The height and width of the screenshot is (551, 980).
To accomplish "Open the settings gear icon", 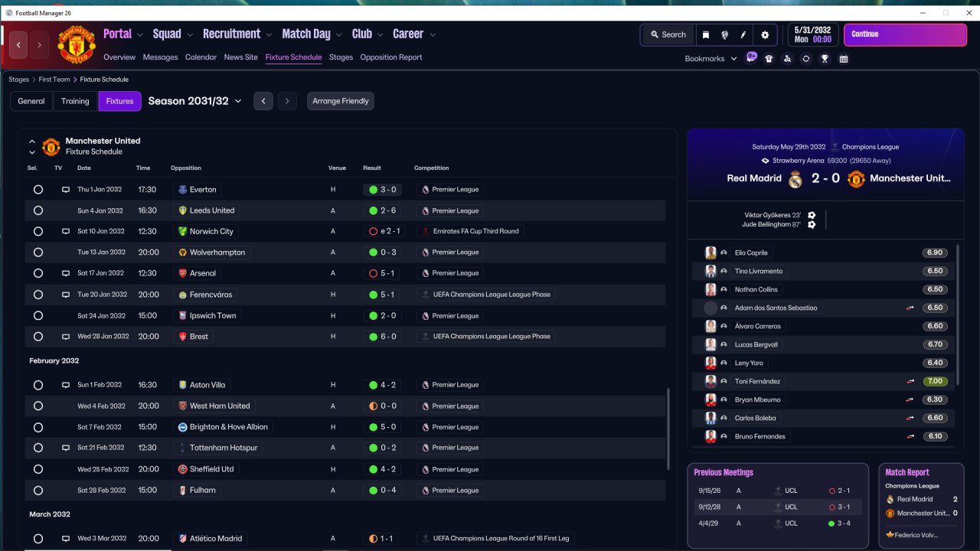I will pyautogui.click(x=765, y=34).
